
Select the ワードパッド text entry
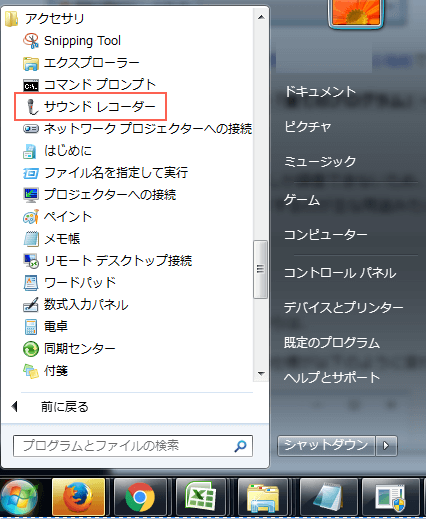pyautogui.click(x=80, y=283)
